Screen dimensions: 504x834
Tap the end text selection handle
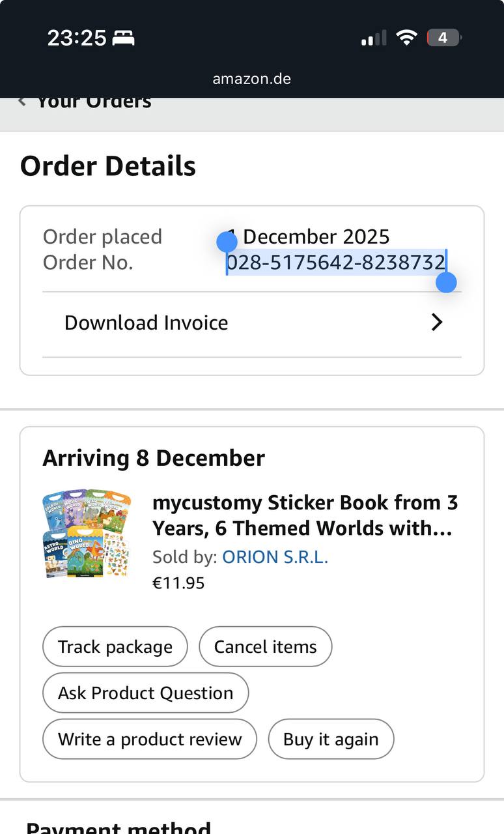(446, 282)
